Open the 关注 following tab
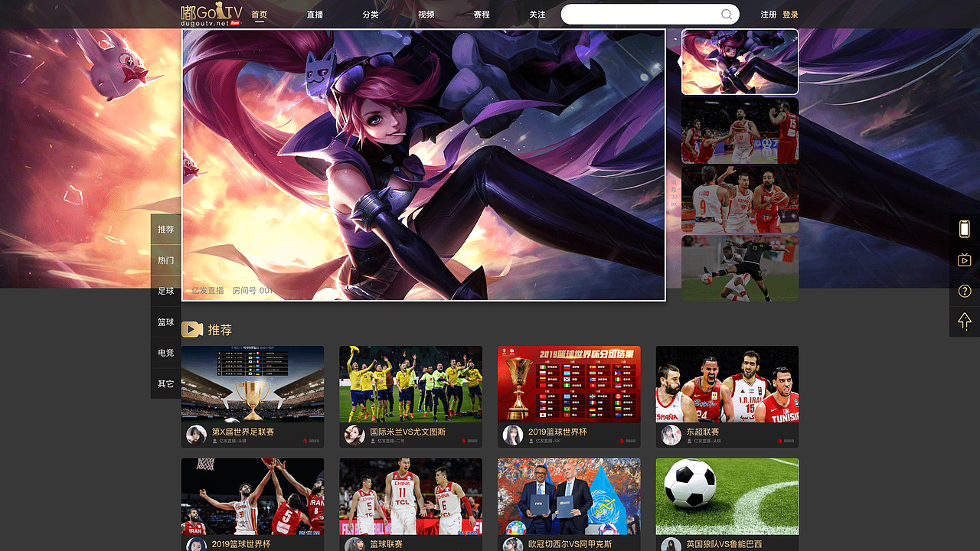The image size is (980, 551). pos(537,15)
